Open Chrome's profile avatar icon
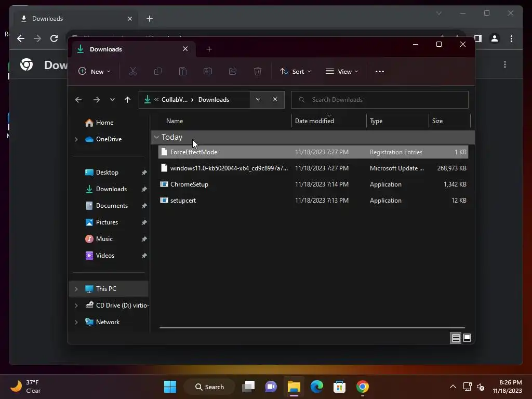This screenshot has height=399, width=532. [495, 38]
